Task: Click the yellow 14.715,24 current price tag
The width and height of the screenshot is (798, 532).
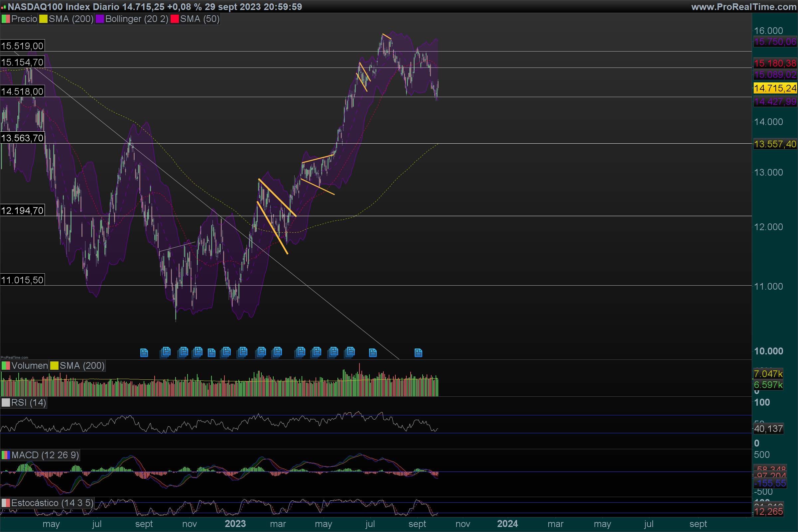Action: (775, 88)
